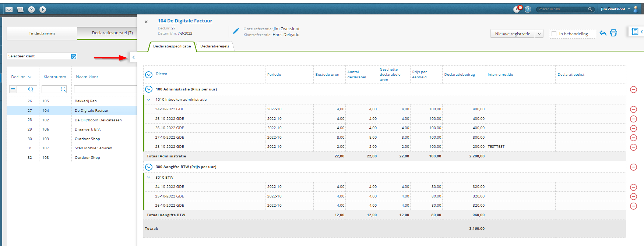
Task: Switch to the Declaratieregels tab
Action: (x=214, y=46)
